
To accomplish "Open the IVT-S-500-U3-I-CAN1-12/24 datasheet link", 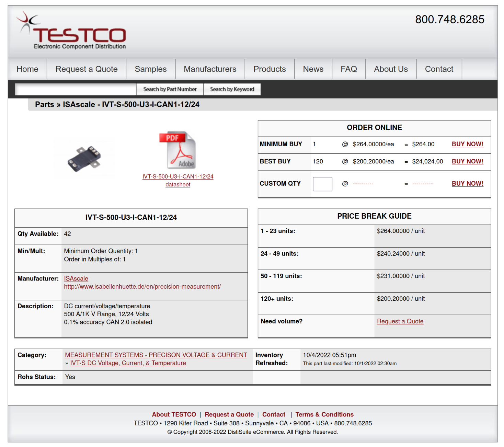I will tap(178, 180).
